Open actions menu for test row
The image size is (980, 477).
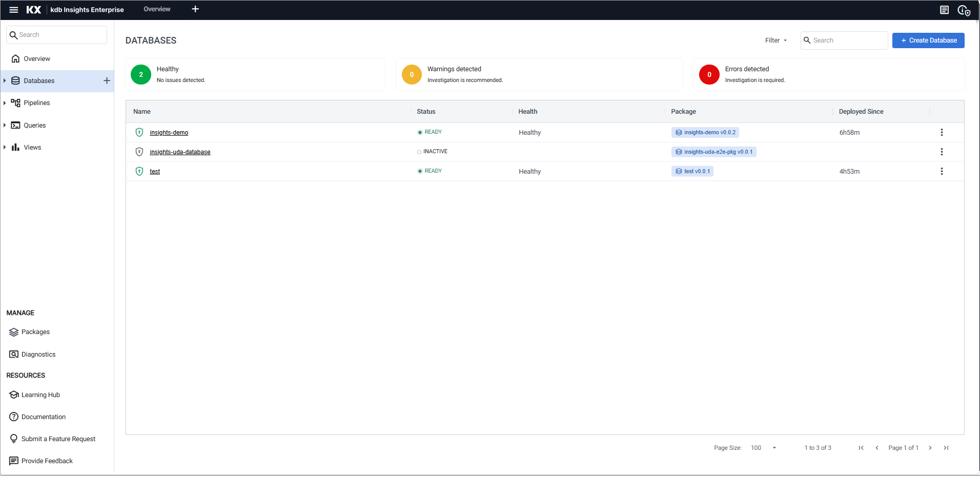942,171
